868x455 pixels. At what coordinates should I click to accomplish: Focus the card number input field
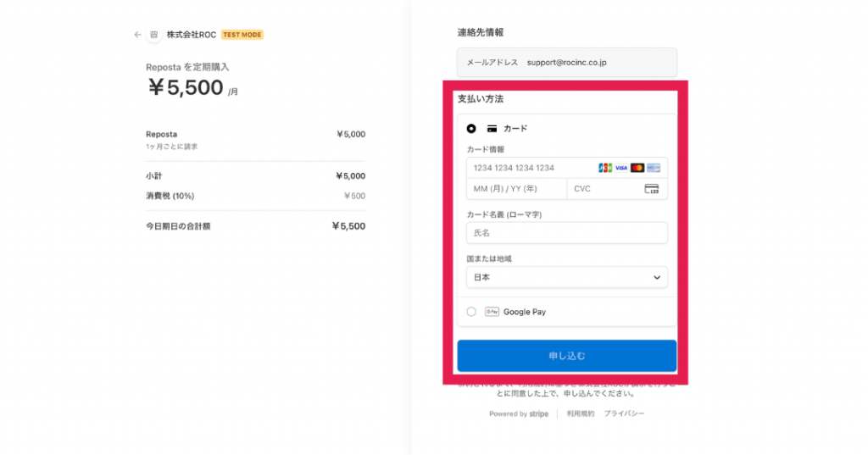coord(530,168)
